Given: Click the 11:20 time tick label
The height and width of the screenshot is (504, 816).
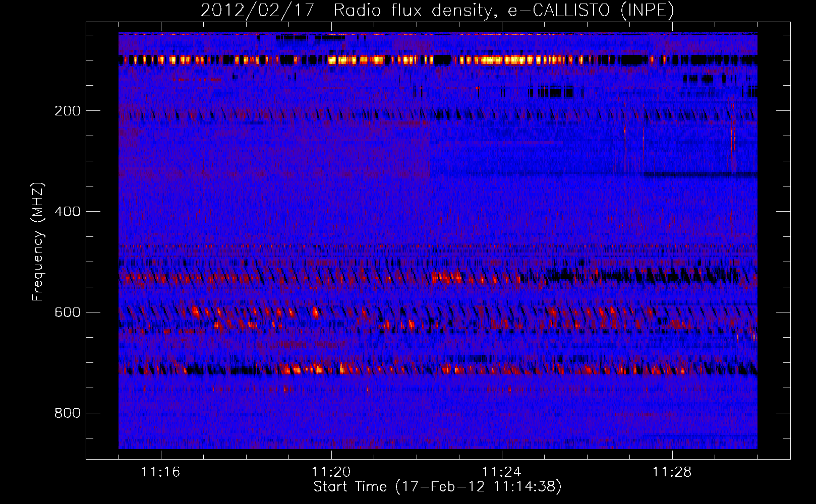Looking at the screenshot, I should click(331, 472).
